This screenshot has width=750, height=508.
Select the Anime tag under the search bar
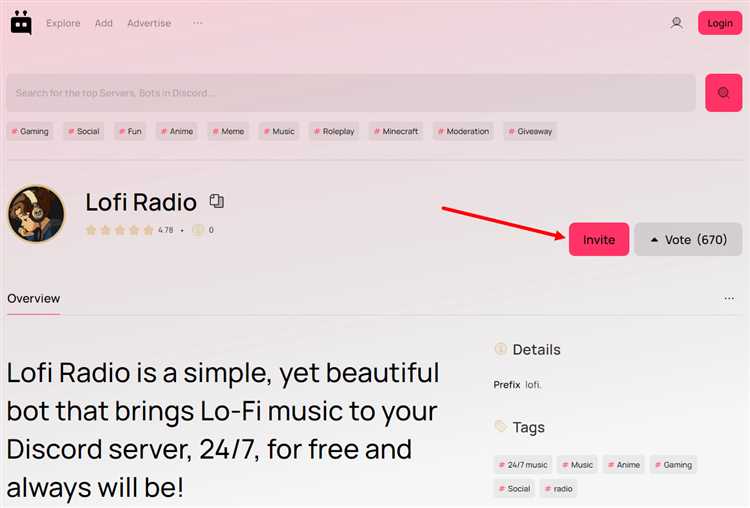[177, 131]
